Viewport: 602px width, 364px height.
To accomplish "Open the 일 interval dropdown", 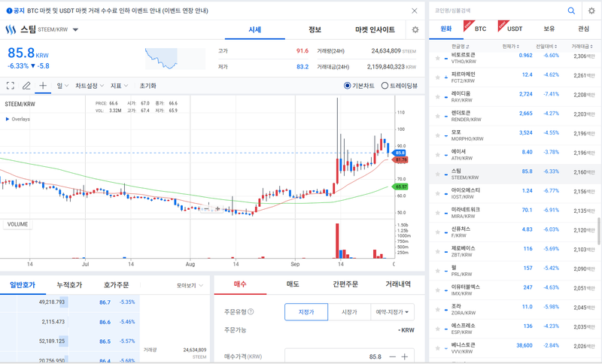I will tap(62, 86).
